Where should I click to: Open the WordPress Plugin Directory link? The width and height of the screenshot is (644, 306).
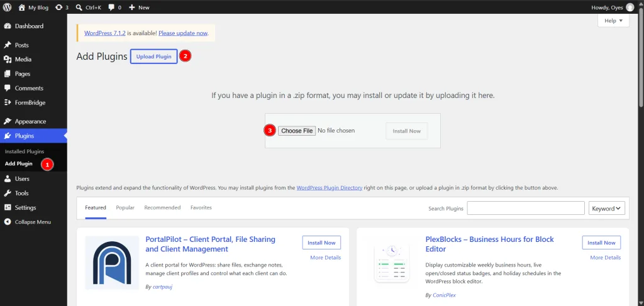tap(330, 188)
